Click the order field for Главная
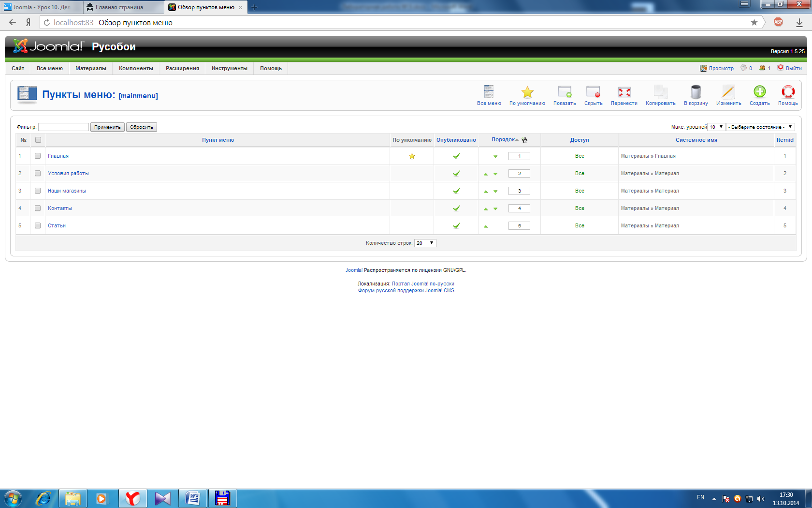 click(519, 156)
